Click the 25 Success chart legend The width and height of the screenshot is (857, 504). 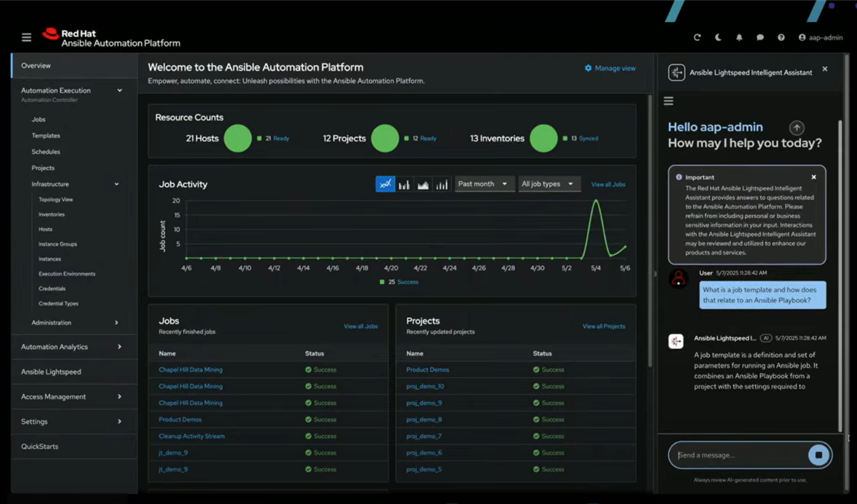pos(399,282)
